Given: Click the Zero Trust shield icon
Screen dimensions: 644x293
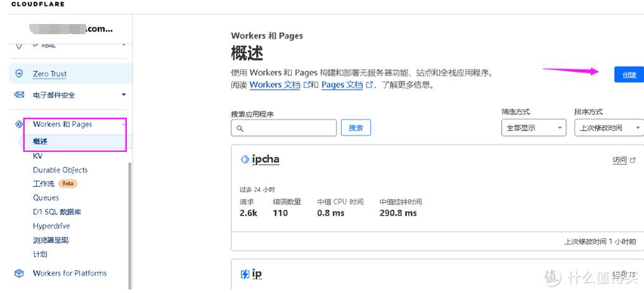Looking at the screenshot, I should click(19, 74).
